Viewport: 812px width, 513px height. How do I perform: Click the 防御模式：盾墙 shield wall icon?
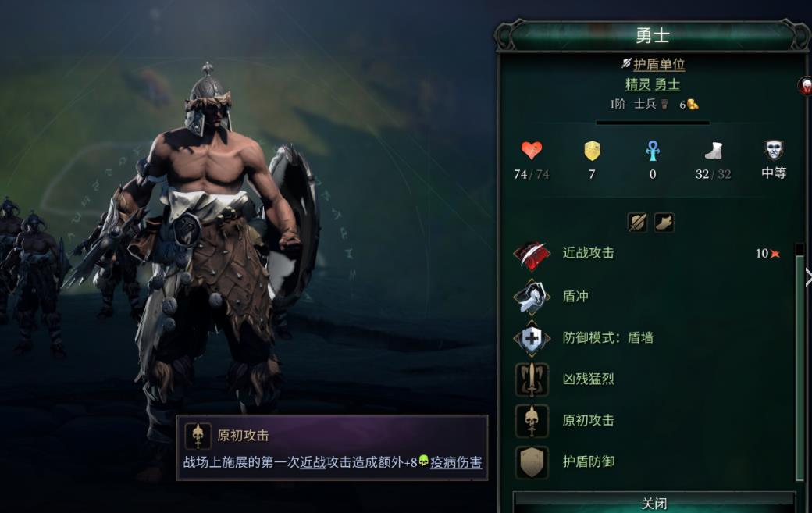coord(532,338)
